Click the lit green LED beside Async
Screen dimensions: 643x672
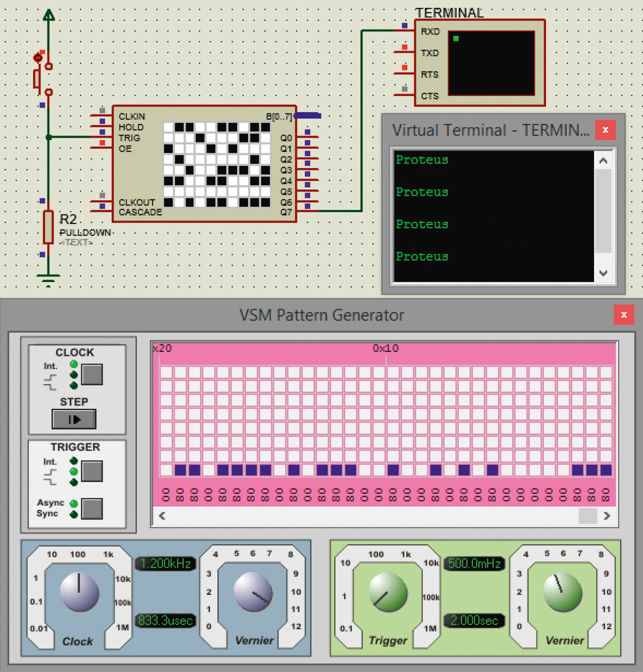74,504
